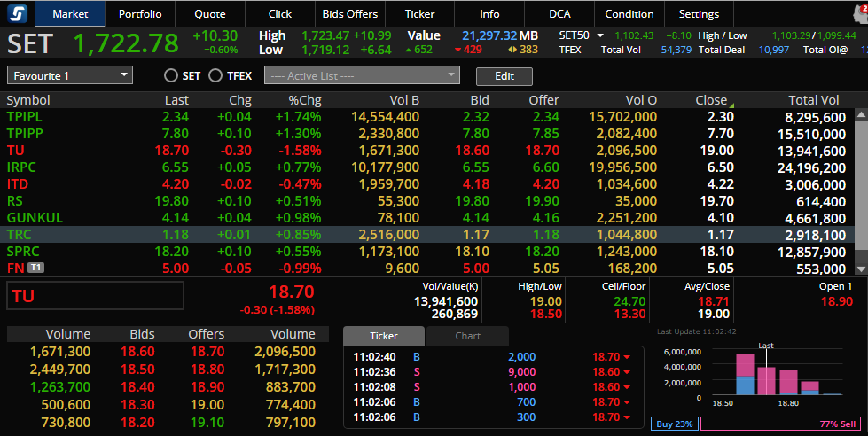Image resolution: width=868 pixels, height=436 pixels.
Task: Open the Click tab
Action: [279, 14]
